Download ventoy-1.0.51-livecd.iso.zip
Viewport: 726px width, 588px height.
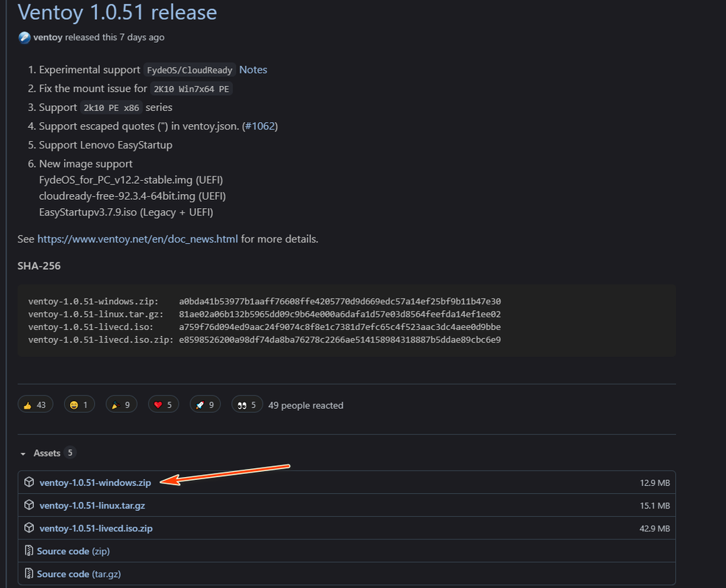pyautogui.click(x=96, y=528)
